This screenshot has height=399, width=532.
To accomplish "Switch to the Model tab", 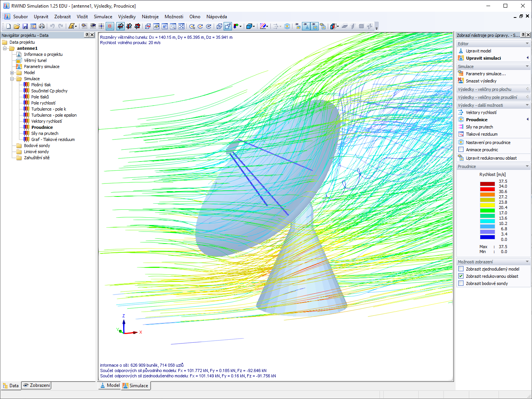I will pyautogui.click(x=110, y=385).
